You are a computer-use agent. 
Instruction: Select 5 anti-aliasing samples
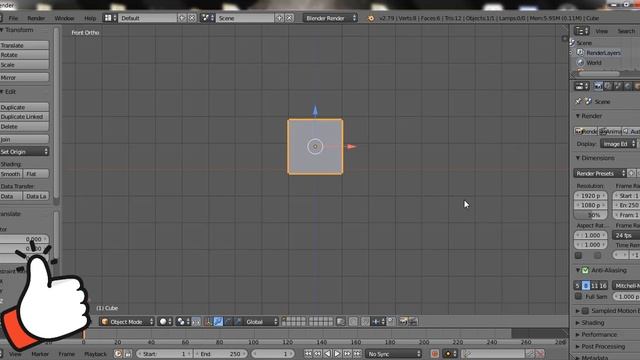click(x=577, y=286)
